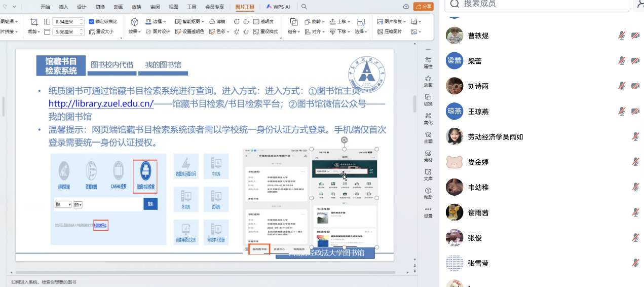Toggle muted microphone icon for 梁蕾
The height and width of the screenshot is (287, 644).
click(x=622, y=61)
